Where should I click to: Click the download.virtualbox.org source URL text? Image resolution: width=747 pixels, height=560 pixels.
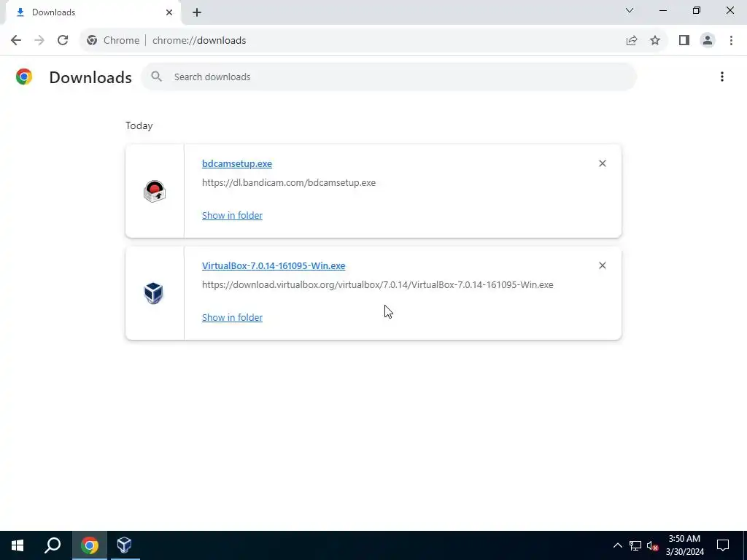pos(377,285)
